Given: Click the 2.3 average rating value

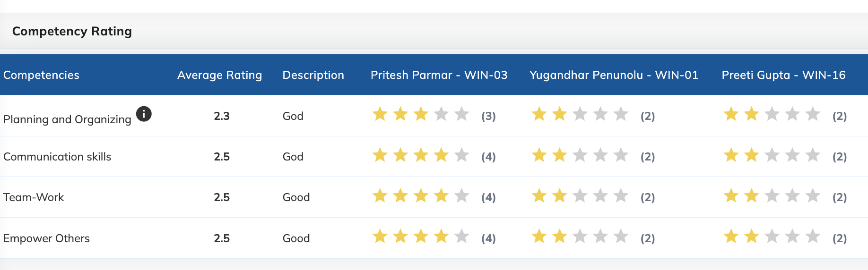Looking at the screenshot, I should tap(222, 116).
